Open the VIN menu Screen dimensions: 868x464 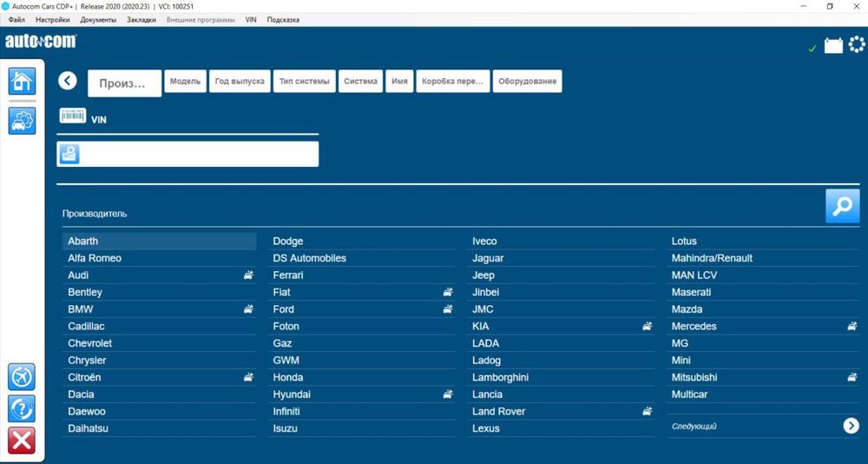coord(251,19)
